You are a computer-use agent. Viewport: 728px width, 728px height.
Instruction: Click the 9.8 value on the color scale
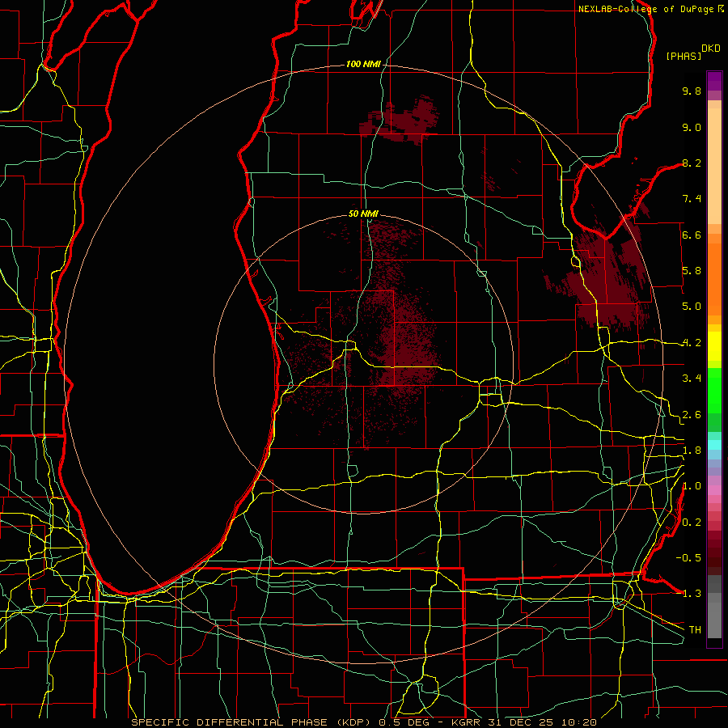pos(692,91)
